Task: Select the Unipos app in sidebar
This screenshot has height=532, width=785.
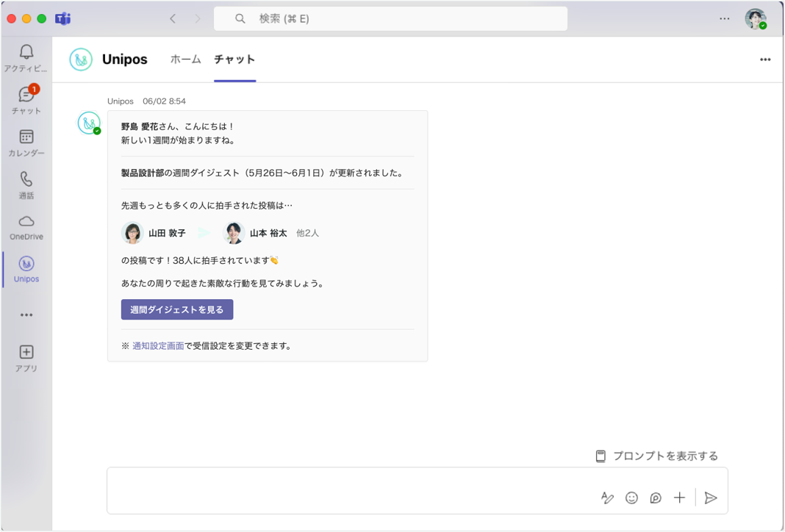Action: 26,269
